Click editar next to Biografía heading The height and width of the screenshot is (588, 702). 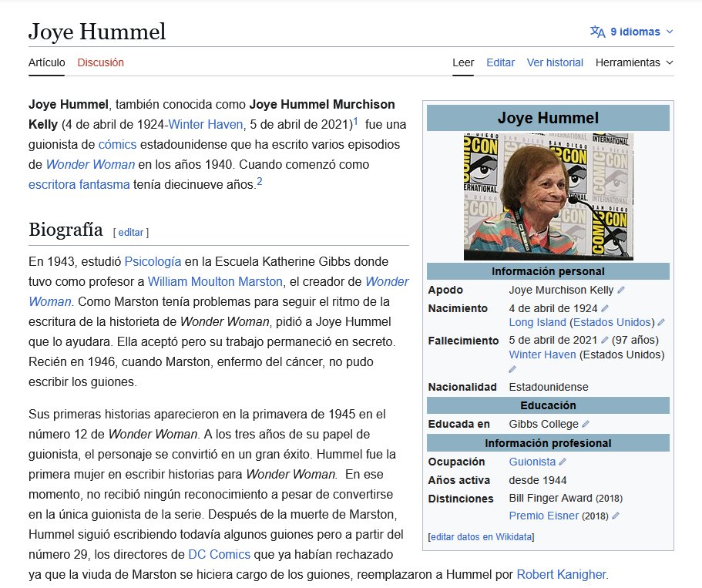131,233
